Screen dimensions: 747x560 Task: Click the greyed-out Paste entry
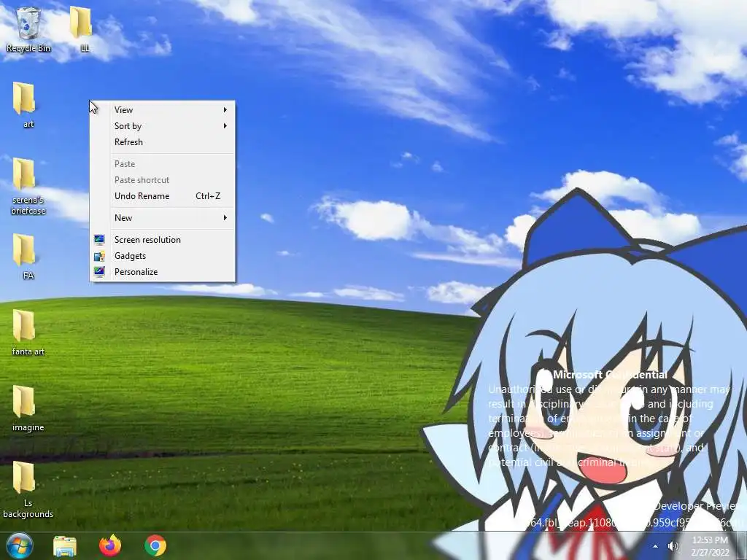(x=163, y=164)
